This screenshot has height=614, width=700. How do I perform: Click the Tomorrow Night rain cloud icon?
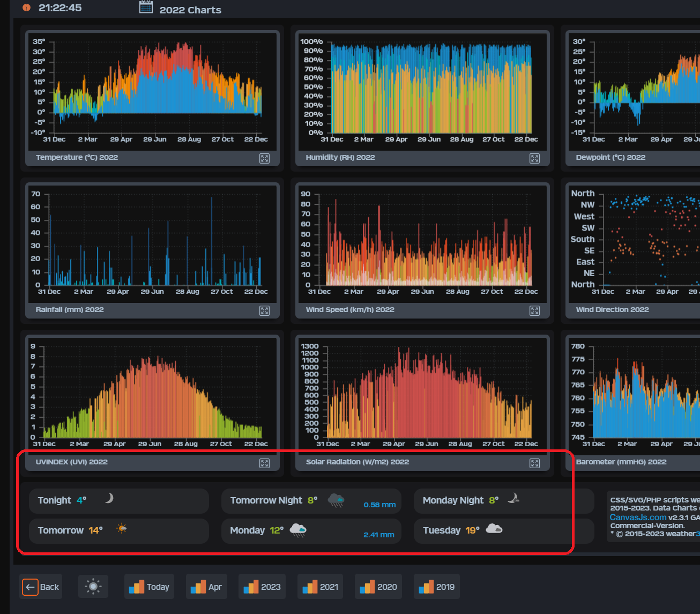click(336, 500)
